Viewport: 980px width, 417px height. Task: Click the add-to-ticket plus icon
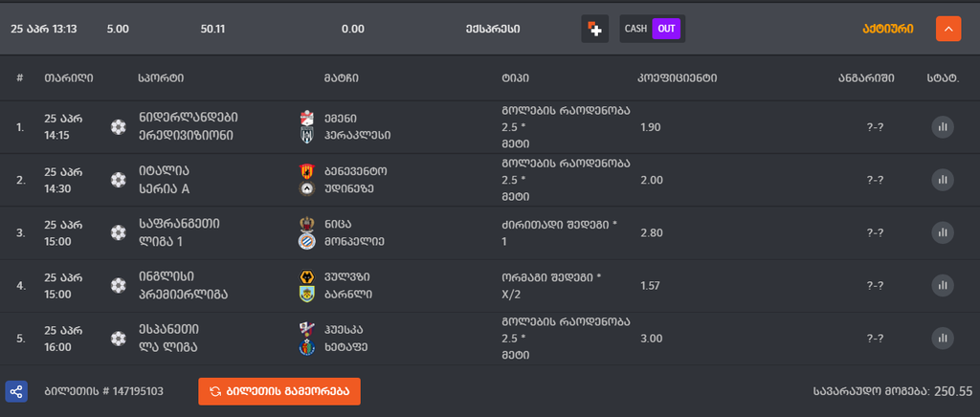(x=594, y=29)
